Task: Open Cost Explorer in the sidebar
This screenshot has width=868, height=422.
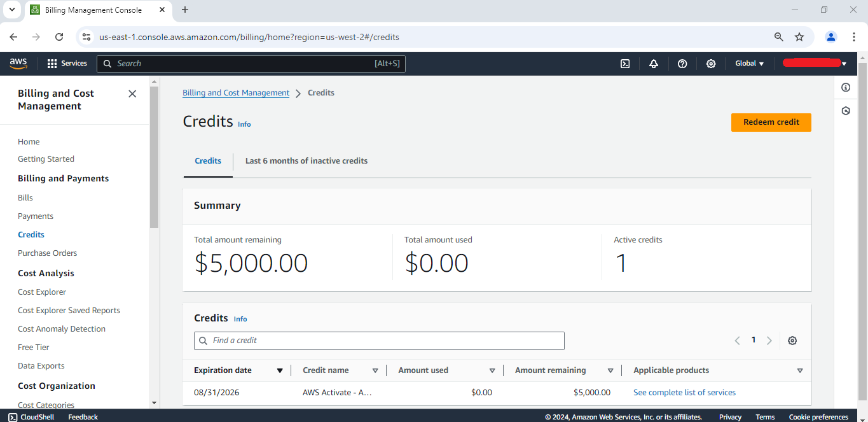Action: click(42, 292)
